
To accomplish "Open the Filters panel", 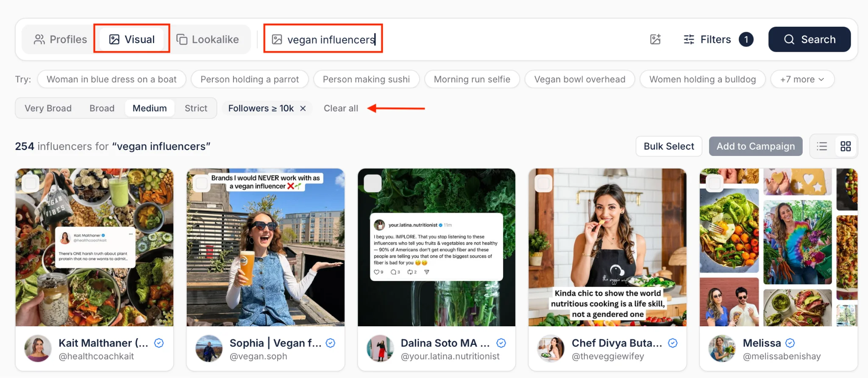I will 718,39.
